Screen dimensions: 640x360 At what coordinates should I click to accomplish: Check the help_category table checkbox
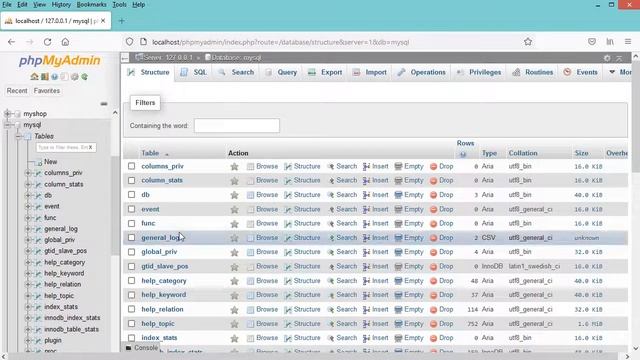click(131, 281)
